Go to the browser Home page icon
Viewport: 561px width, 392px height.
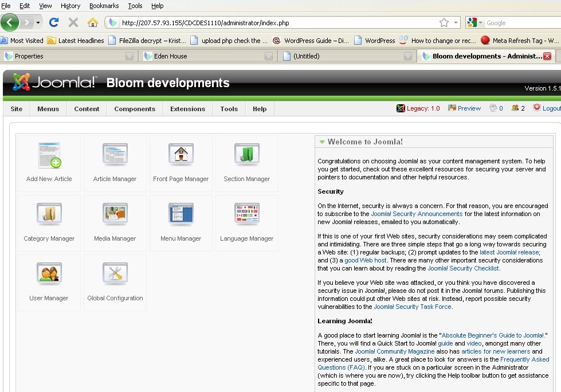(x=93, y=22)
